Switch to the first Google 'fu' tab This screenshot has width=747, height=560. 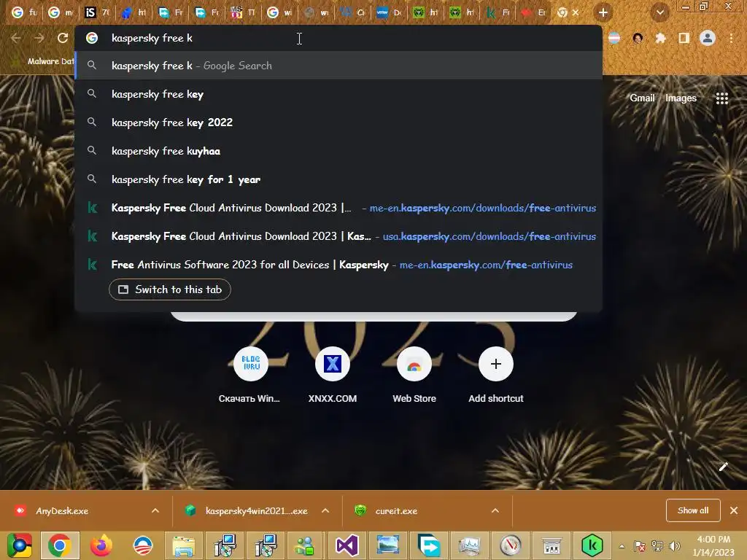[24, 12]
